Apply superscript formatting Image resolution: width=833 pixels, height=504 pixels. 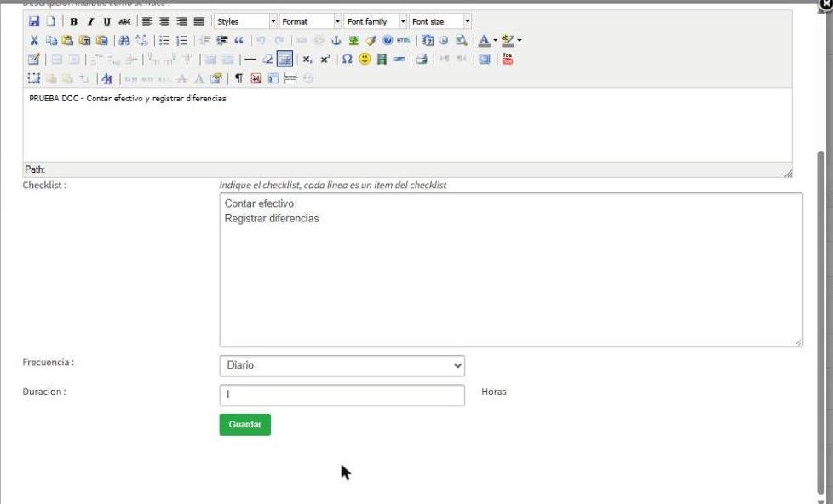pyautogui.click(x=325, y=59)
